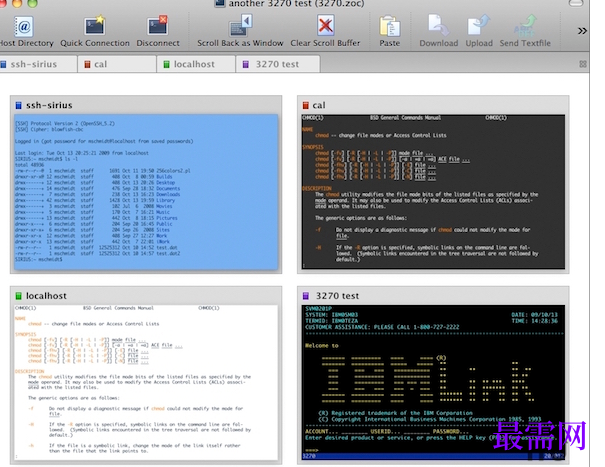
Task: Click the purple icon beside 3270 test title
Action: (306, 296)
